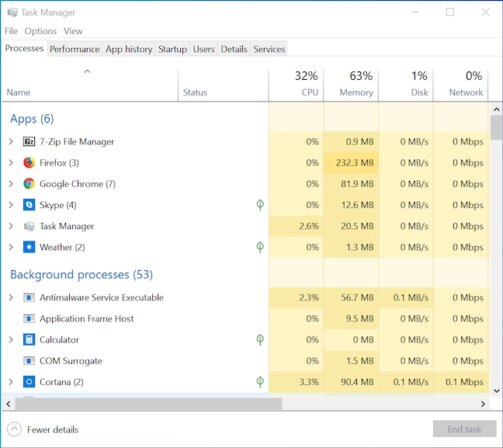Sort by the Status column header
Screen dimensions: 503x448
click(224, 85)
